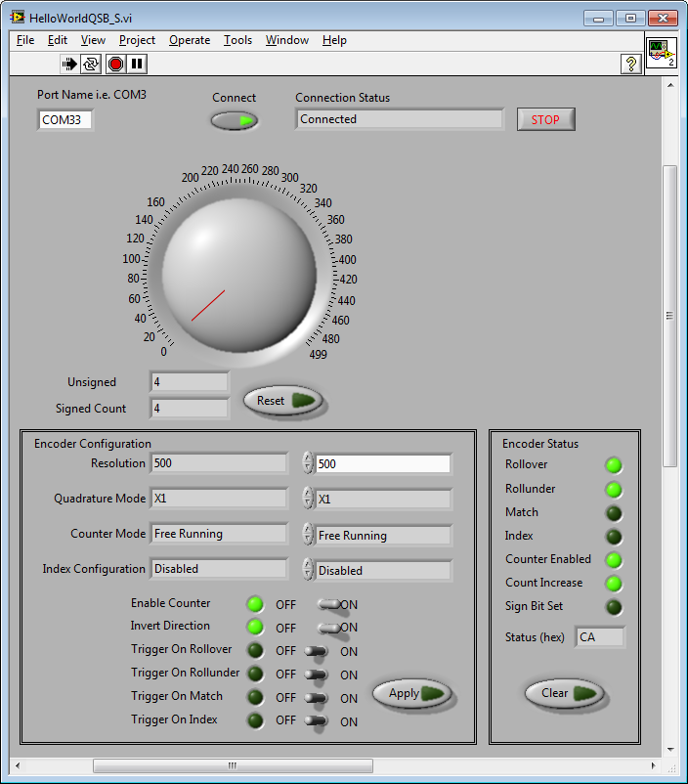Screen dimensions: 688x784
Task: Switch Trigger On Rollover toggle on
Action: (317, 650)
